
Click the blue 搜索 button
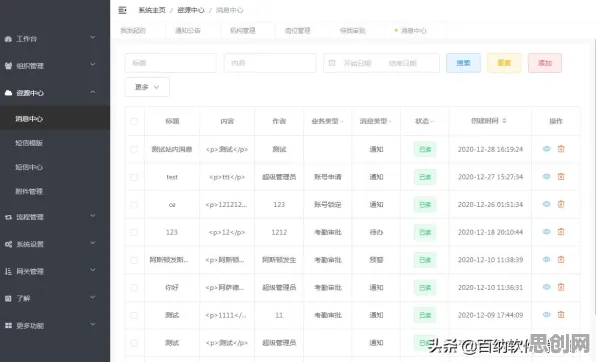pos(463,63)
